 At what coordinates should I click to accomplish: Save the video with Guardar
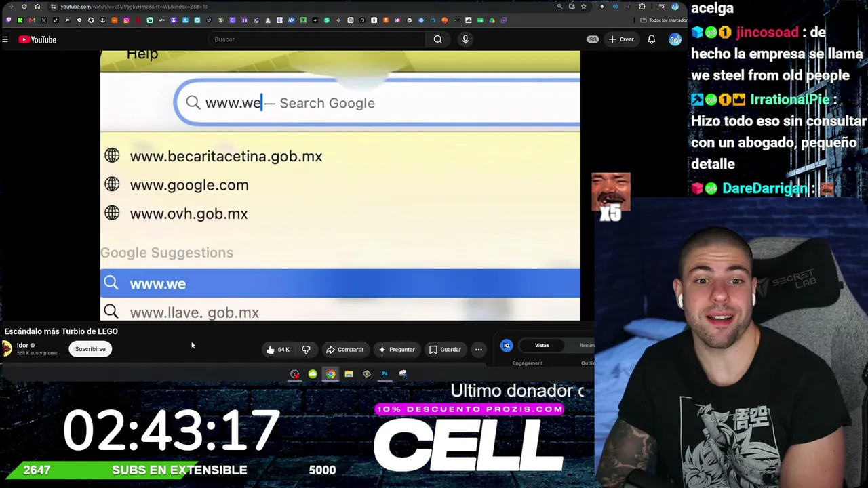pos(445,350)
